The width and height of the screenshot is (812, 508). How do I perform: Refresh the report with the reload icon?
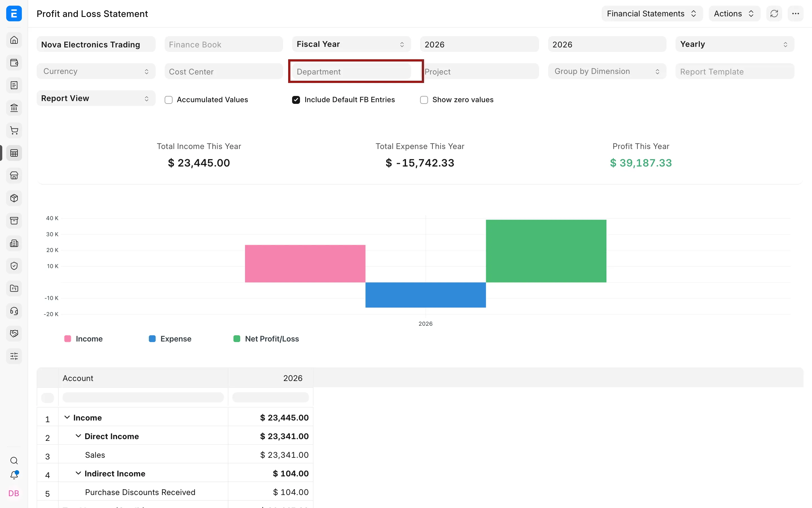click(774, 14)
